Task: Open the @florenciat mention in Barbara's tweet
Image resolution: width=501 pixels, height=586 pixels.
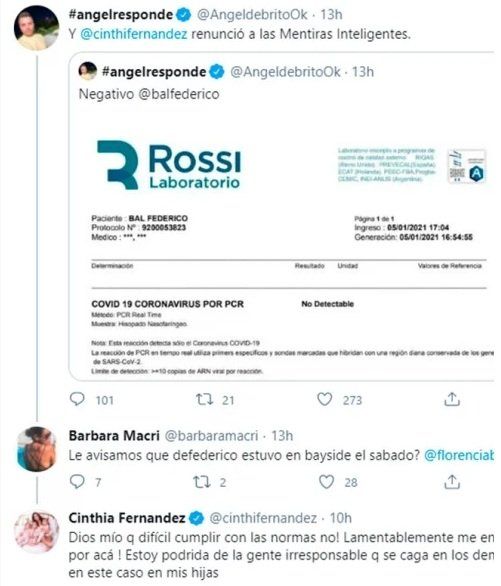Action: click(x=459, y=455)
